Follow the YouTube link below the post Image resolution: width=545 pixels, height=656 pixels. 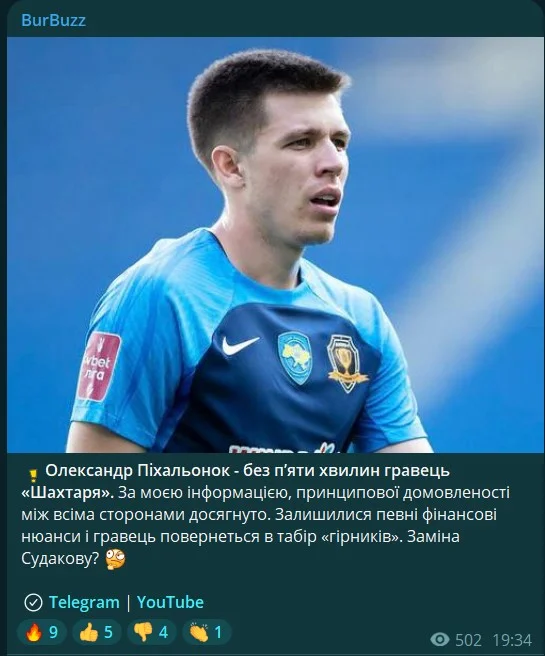(x=170, y=602)
